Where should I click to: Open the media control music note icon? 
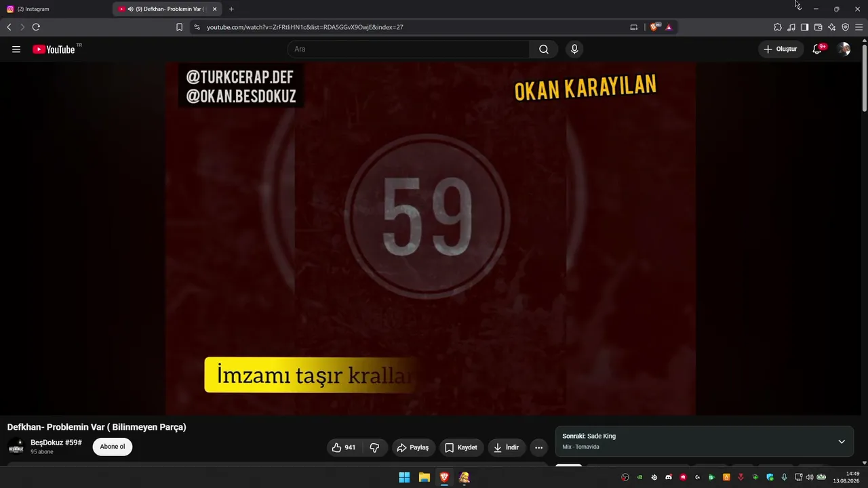pyautogui.click(x=791, y=27)
